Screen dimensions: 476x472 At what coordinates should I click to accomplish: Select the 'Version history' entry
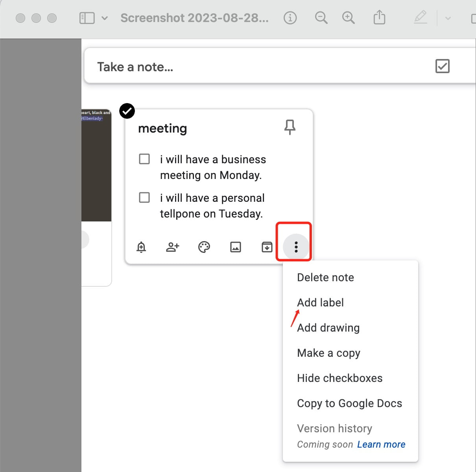coord(335,428)
